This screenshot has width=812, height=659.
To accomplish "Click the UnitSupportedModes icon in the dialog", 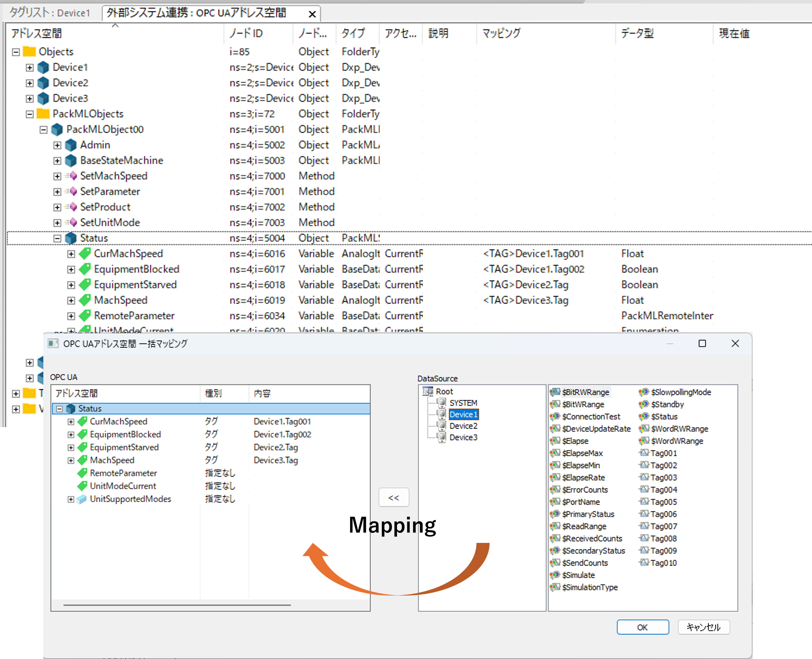I will [82, 499].
